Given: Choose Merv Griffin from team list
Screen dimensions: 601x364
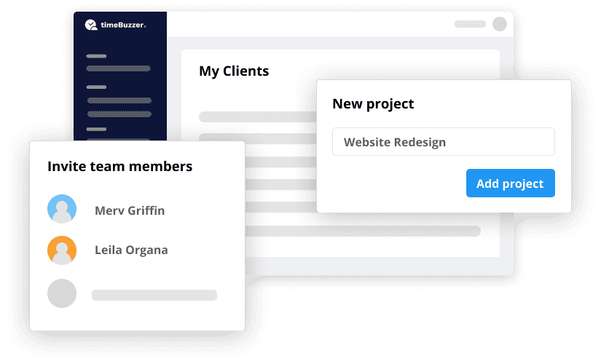Looking at the screenshot, I should [x=130, y=210].
